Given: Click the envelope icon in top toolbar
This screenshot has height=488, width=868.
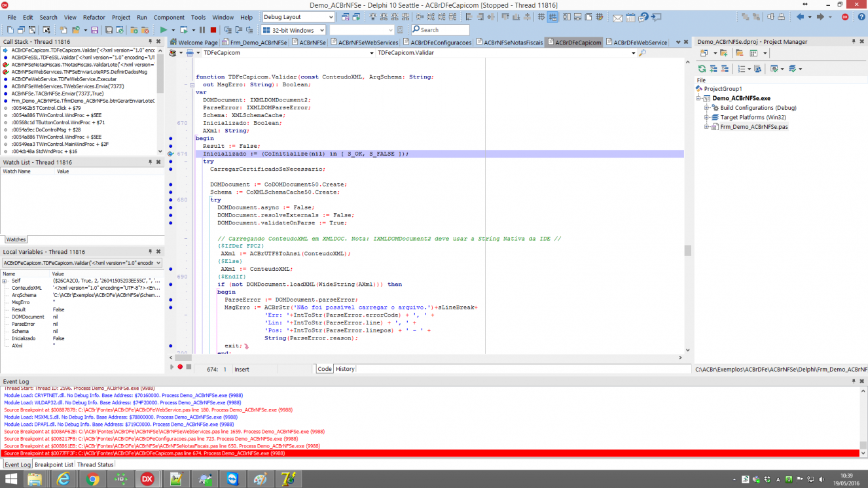Looking at the screenshot, I should 617,18.
